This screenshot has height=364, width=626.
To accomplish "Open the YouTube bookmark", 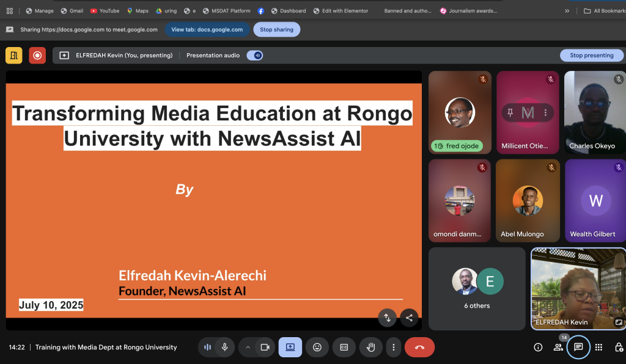I will [105, 11].
